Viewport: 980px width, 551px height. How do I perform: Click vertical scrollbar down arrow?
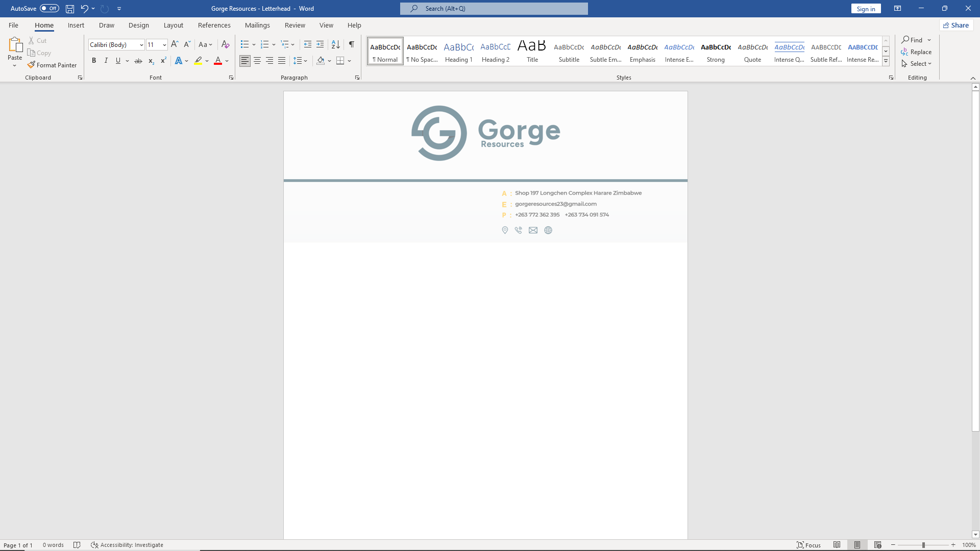click(975, 535)
